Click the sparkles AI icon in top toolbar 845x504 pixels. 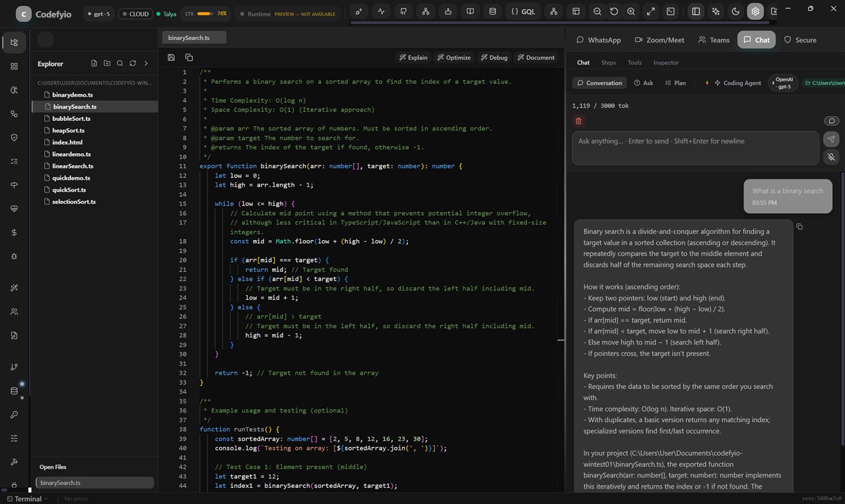coord(716,12)
